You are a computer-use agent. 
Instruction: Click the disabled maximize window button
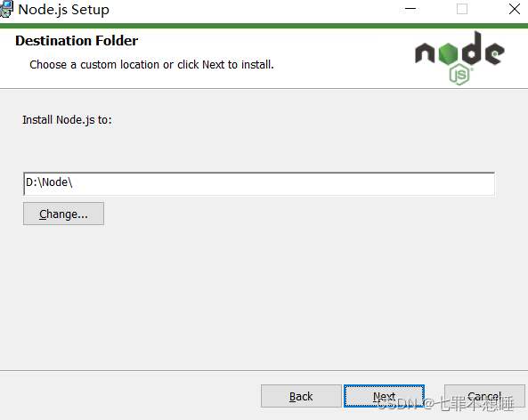click(461, 9)
